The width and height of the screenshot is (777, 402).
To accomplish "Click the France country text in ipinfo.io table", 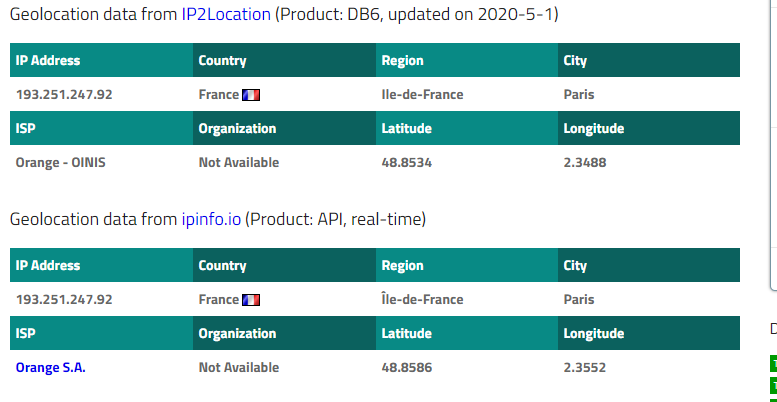I will coord(219,299).
